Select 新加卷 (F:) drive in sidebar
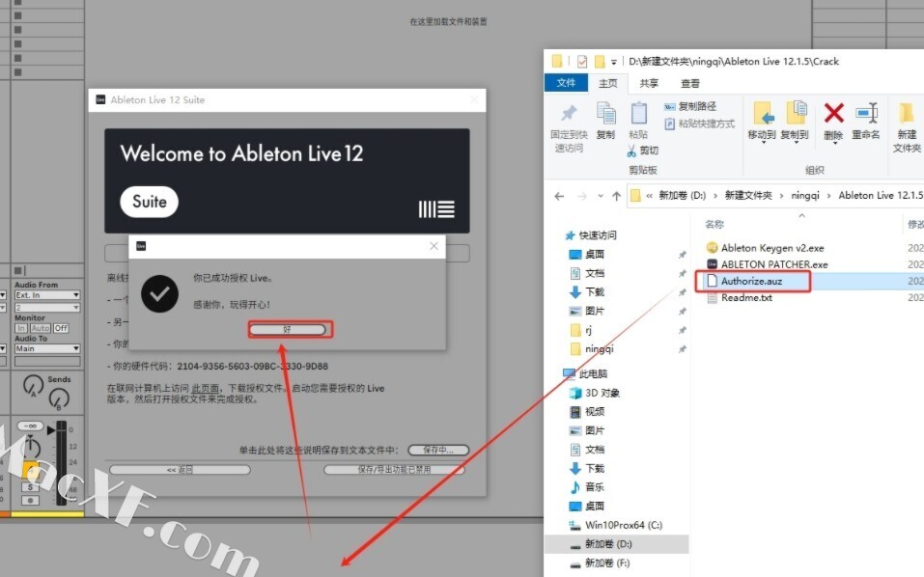This screenshot has height=577, width=924. [600, 563]
